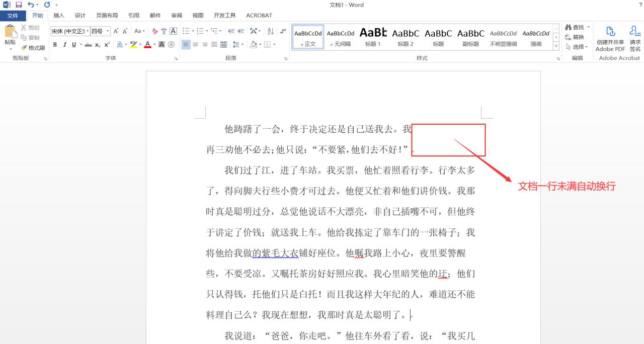
Task: Toggle Underline formatting
Action: (73, 45)
